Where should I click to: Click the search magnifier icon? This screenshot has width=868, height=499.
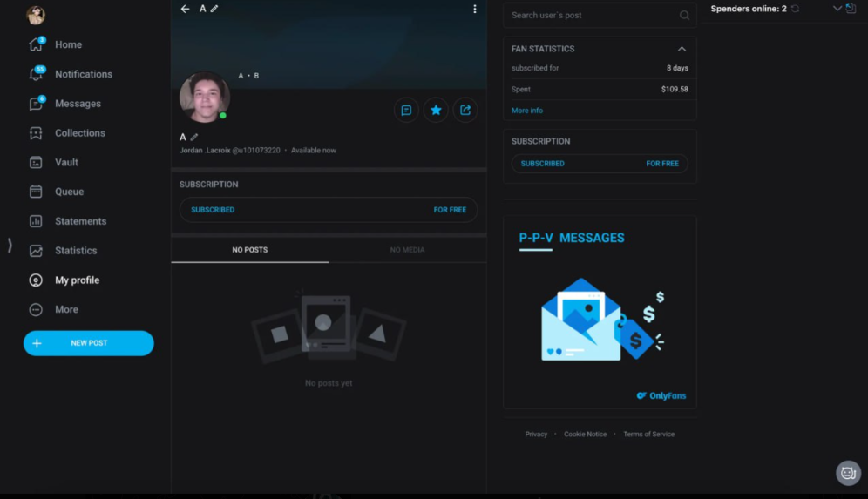click(x=685, y=16)
